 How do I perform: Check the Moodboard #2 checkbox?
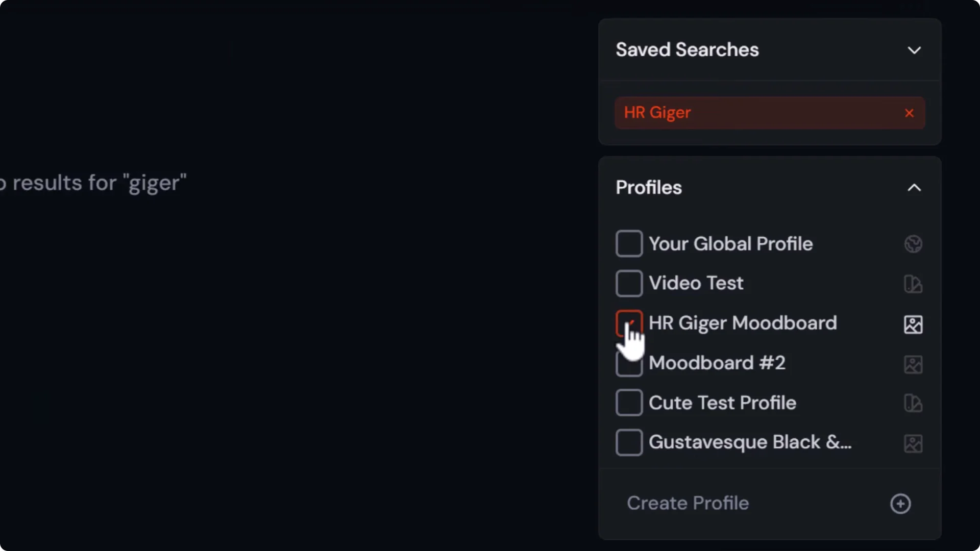coord(628,363)
